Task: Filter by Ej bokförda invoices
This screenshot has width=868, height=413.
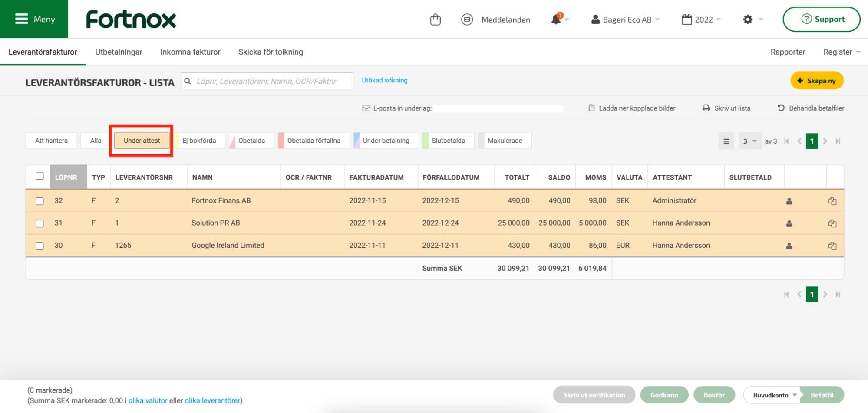Action: [199, 141]
